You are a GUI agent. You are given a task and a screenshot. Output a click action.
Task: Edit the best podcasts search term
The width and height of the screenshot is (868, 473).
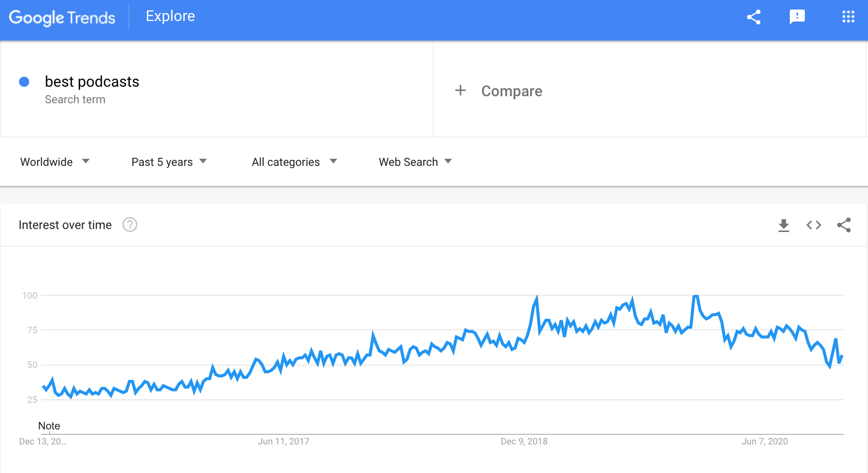point(92,82)
